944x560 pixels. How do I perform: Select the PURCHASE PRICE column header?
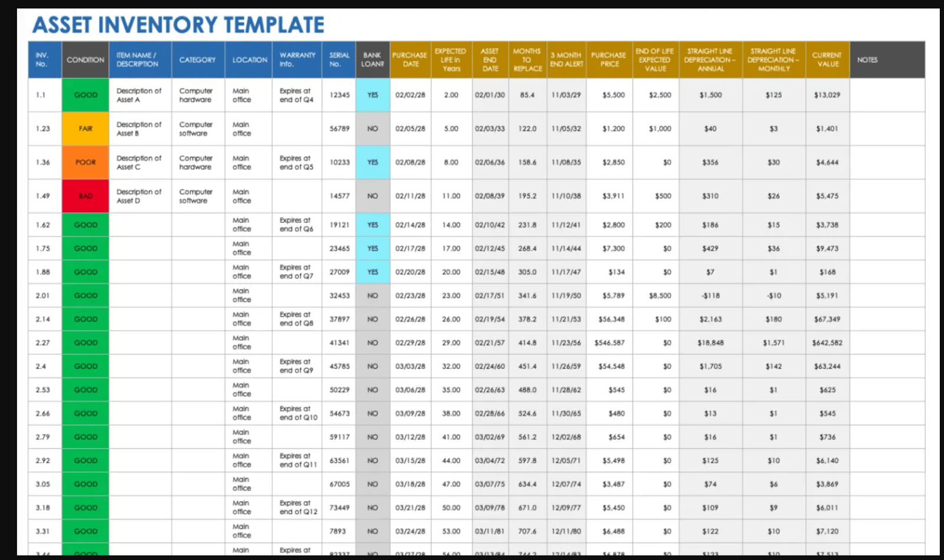tap(609, 60)
